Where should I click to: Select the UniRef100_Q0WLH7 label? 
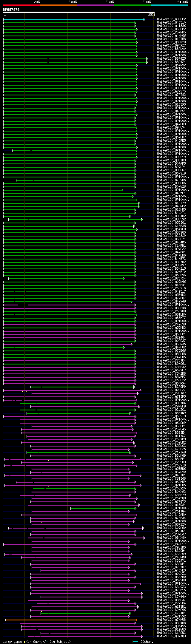pos(171,138)
